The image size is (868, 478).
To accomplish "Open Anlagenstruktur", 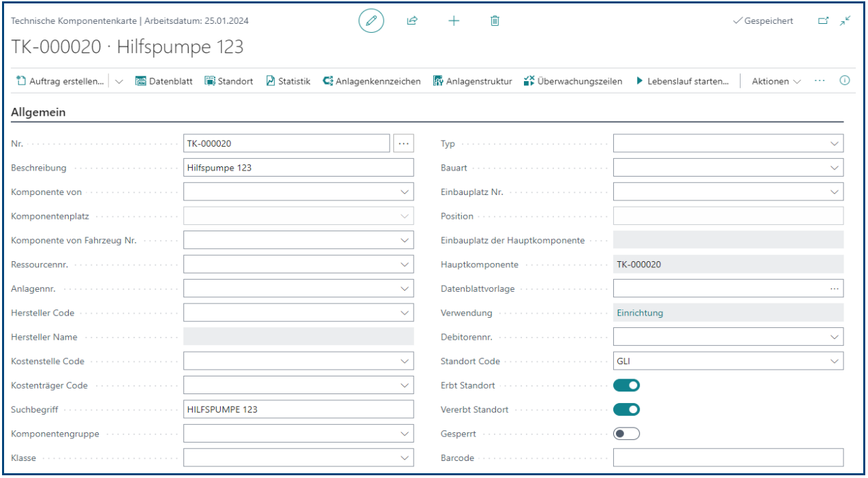I will click(472, 81).
